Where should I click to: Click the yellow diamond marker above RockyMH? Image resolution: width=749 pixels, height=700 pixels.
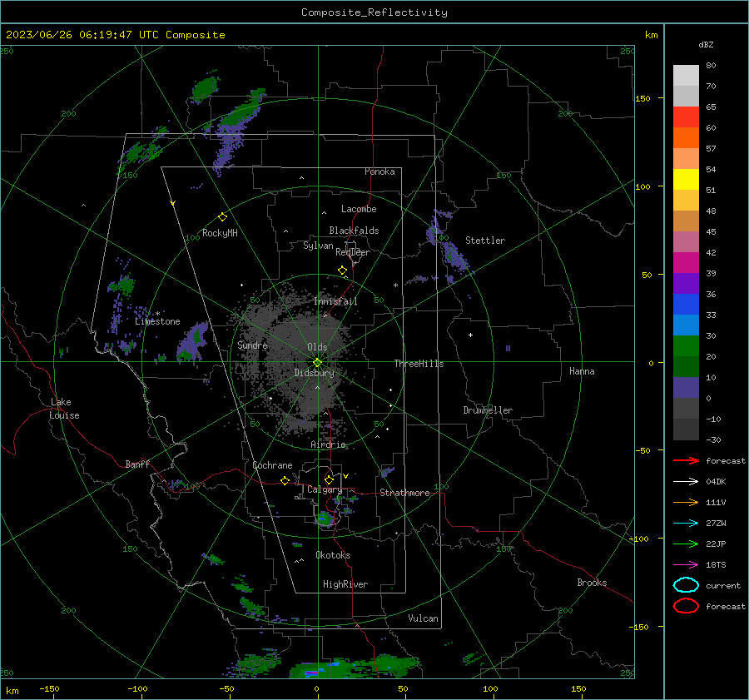point(222,217)
